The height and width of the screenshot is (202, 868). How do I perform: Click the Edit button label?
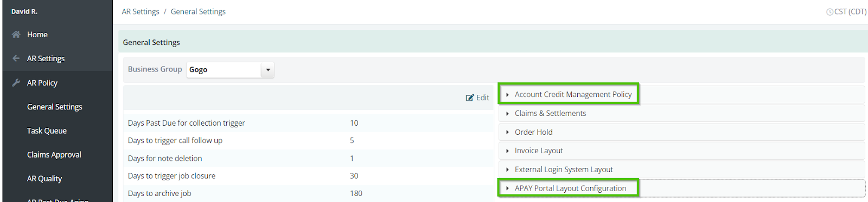click(x=483, y=98)
